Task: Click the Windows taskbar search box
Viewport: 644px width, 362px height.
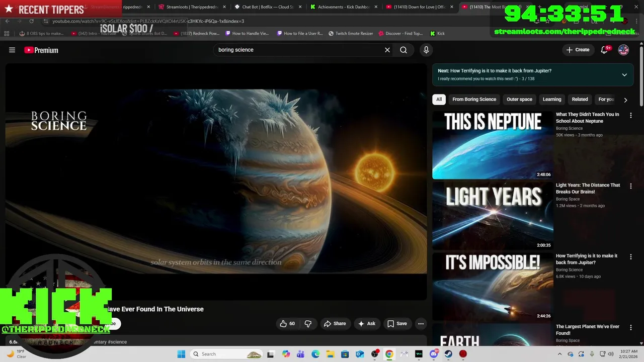Action: 226,354
